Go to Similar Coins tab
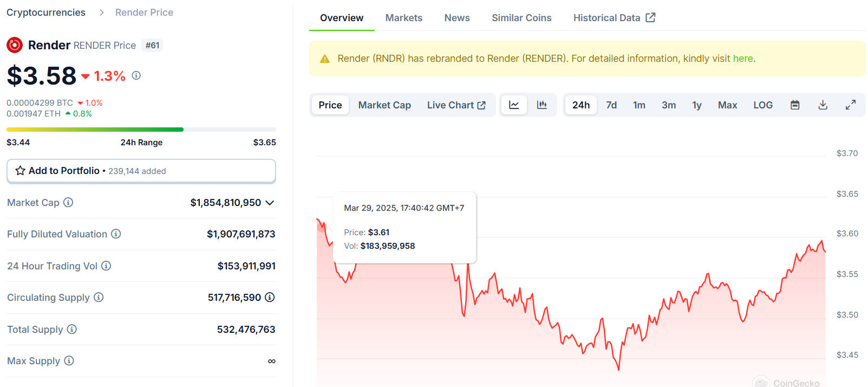 click(521, 18)
